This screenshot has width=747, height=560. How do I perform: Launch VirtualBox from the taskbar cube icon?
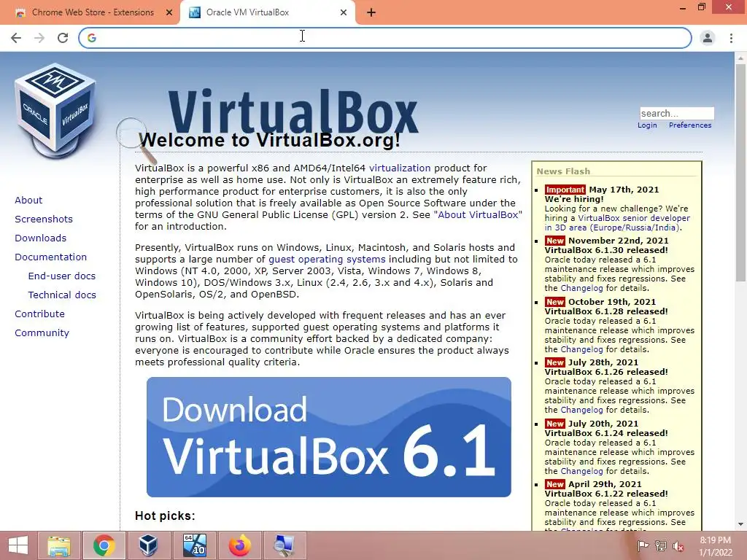pos(148,545)
